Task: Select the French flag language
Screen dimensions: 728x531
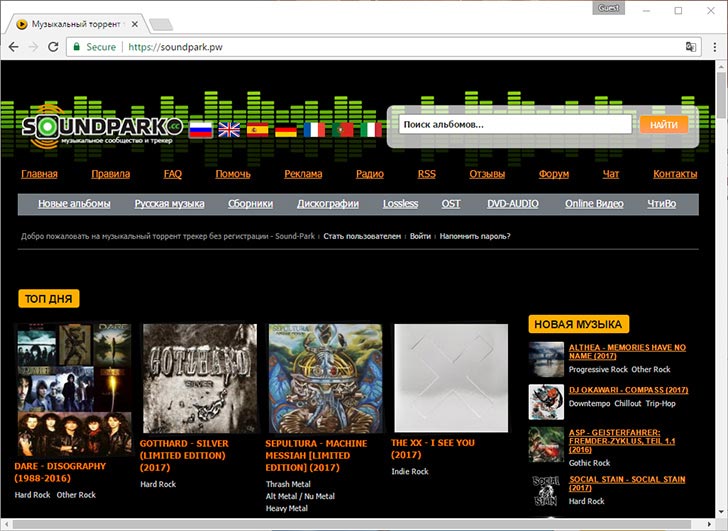Action: pos(314,130)
